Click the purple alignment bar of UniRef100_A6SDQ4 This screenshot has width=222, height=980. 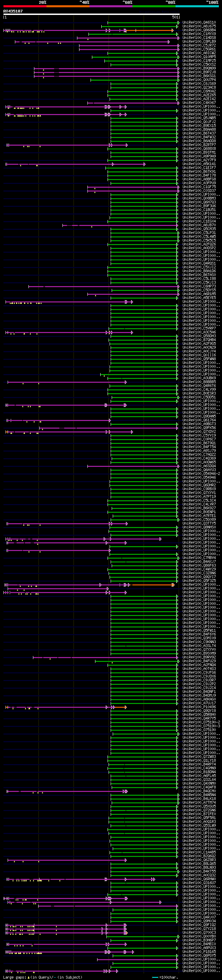tap(133, 466)
